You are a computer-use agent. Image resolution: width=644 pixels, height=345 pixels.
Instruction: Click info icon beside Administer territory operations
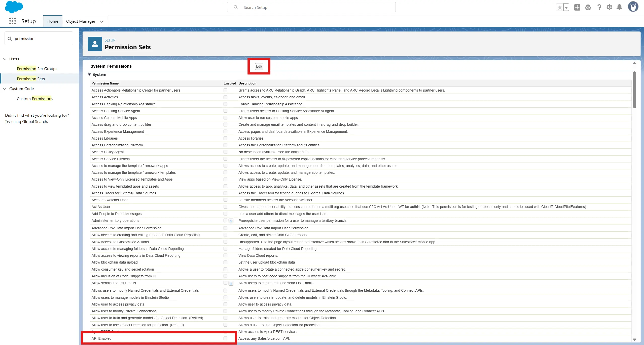click(231, 221)
